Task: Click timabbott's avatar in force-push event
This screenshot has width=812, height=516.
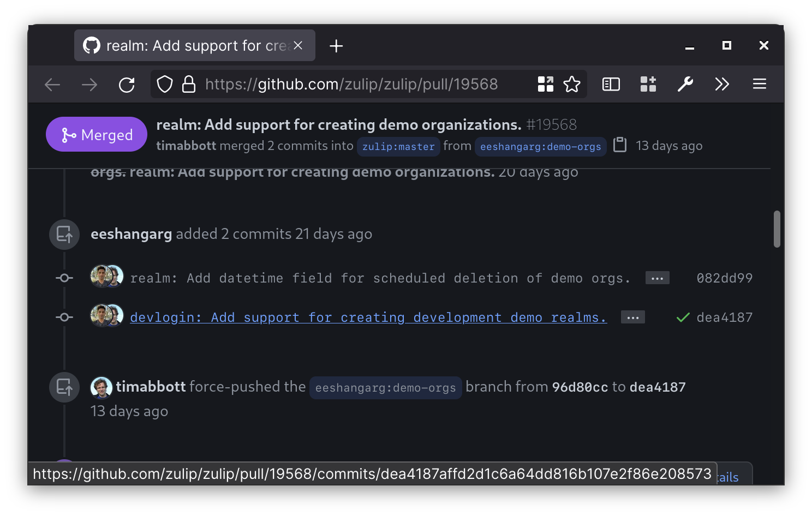Action: 101,388
